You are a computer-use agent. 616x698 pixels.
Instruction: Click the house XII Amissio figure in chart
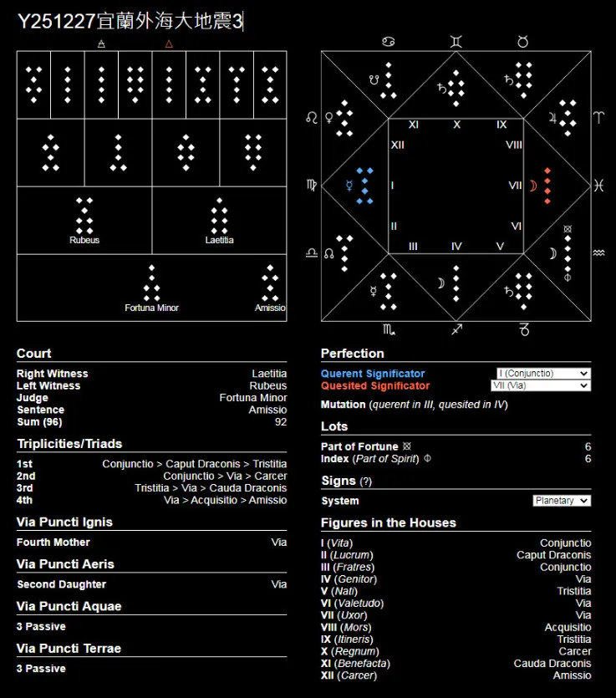click(x=344, y=118)
